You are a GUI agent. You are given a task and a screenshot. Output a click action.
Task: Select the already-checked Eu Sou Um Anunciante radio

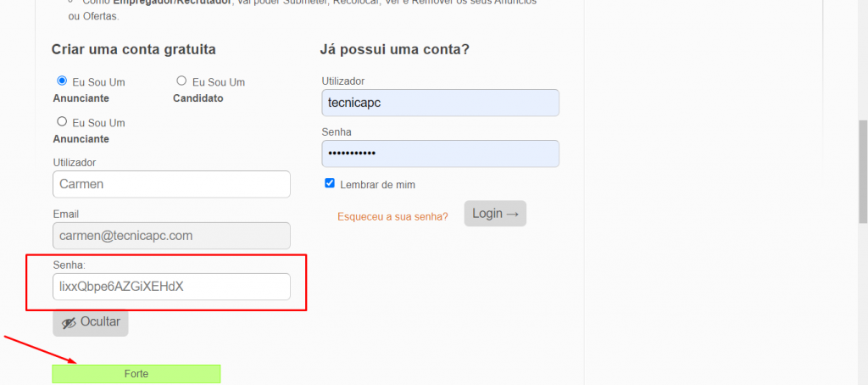(x=62, y=81)
